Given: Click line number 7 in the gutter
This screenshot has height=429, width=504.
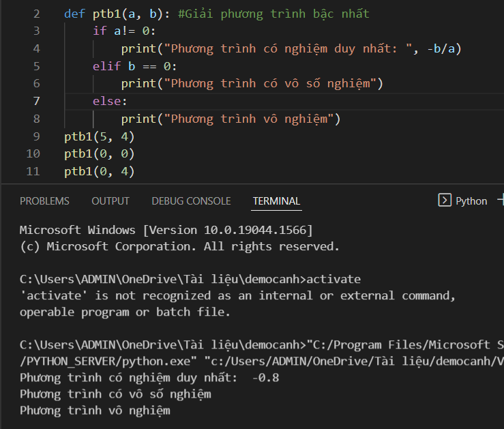Looking at the screenshot, I should coord(36,101).
